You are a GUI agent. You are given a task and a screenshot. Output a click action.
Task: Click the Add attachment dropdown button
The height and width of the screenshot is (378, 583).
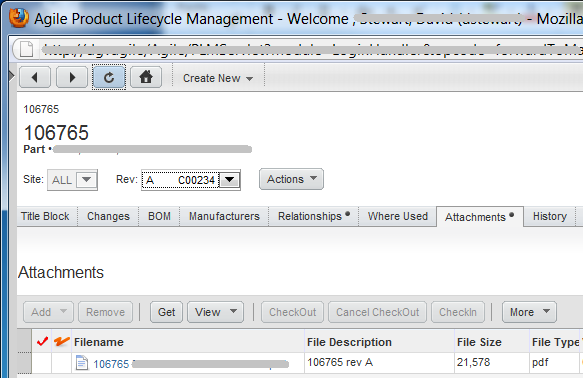coord(48,312)
